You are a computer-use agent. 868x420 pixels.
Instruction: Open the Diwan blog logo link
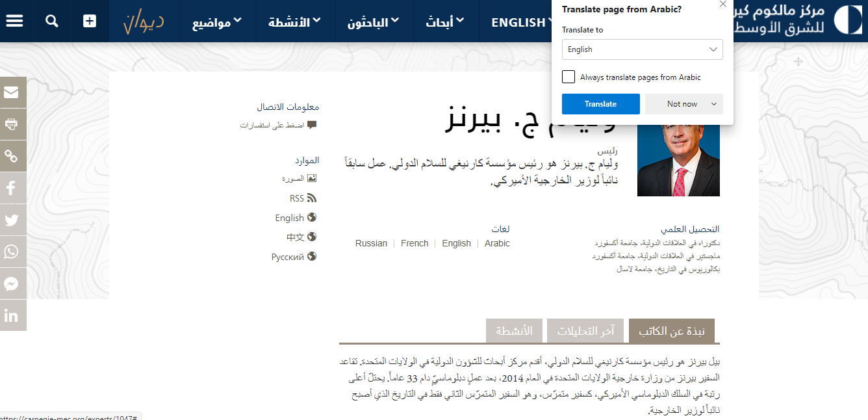(144, 21)
